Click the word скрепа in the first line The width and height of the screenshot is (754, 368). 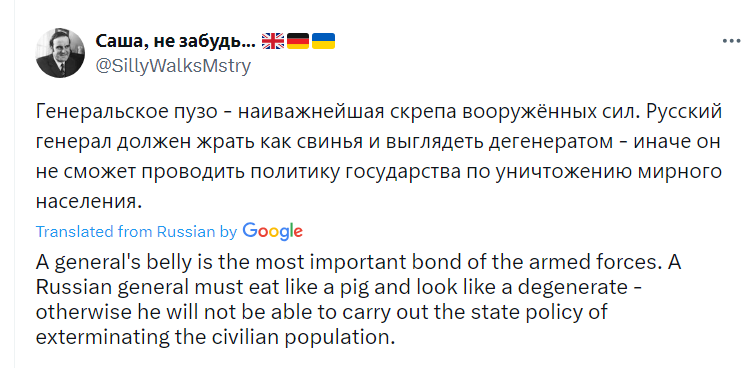tap(422, 114)
